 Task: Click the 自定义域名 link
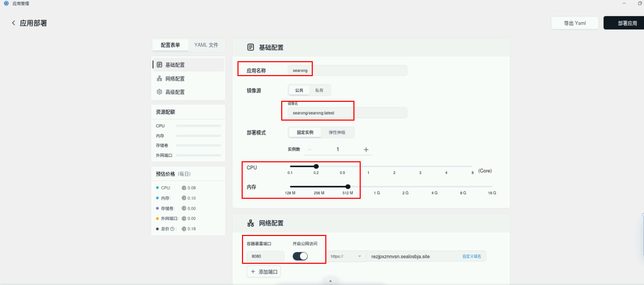(472, 256)
